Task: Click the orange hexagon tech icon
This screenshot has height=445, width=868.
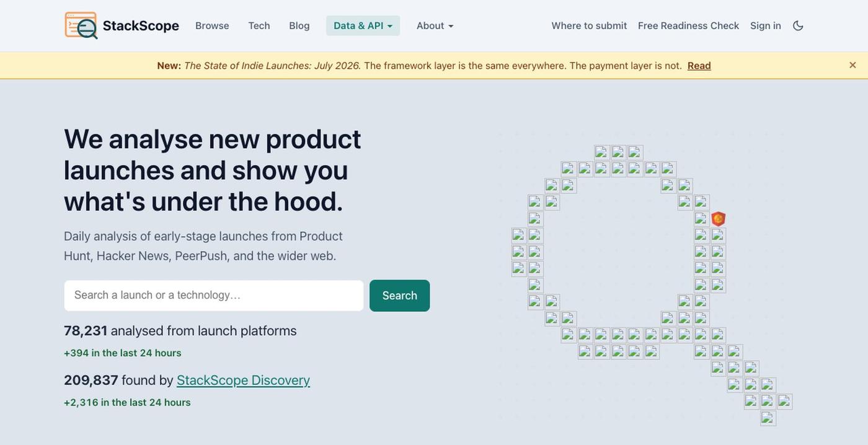Action: pos(718,219)
